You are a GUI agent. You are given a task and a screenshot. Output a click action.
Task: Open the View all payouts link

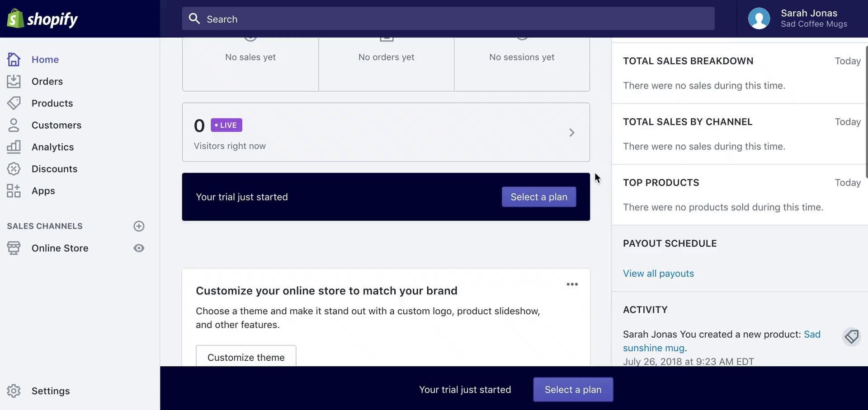(x=658, y=274)
